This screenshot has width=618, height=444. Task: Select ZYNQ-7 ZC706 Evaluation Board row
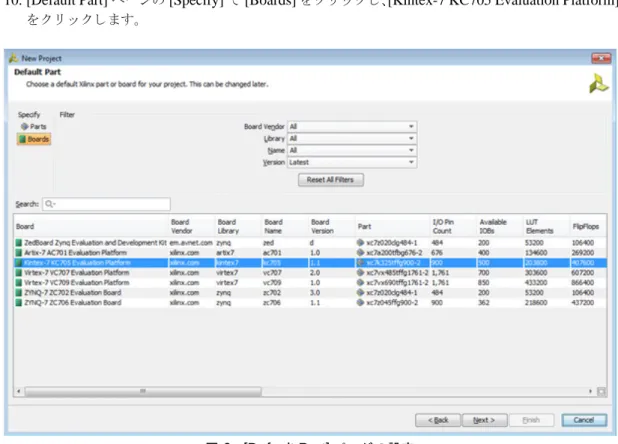(x=311, y=303)
